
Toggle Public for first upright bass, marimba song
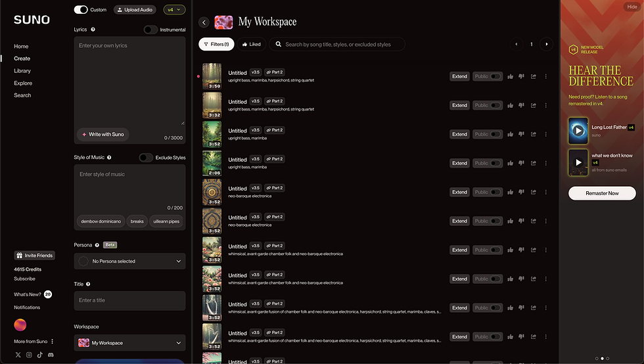(495, 134)
